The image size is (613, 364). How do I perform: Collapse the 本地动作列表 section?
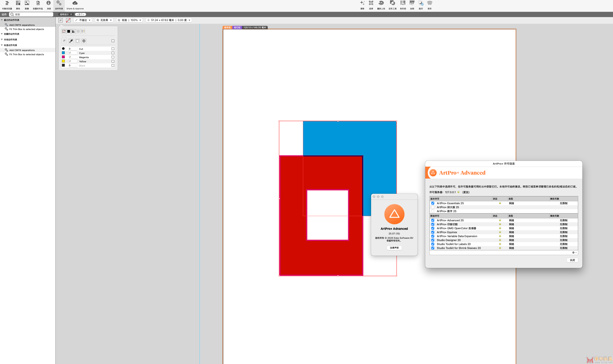pyautogui.click(x=2, y=40)
